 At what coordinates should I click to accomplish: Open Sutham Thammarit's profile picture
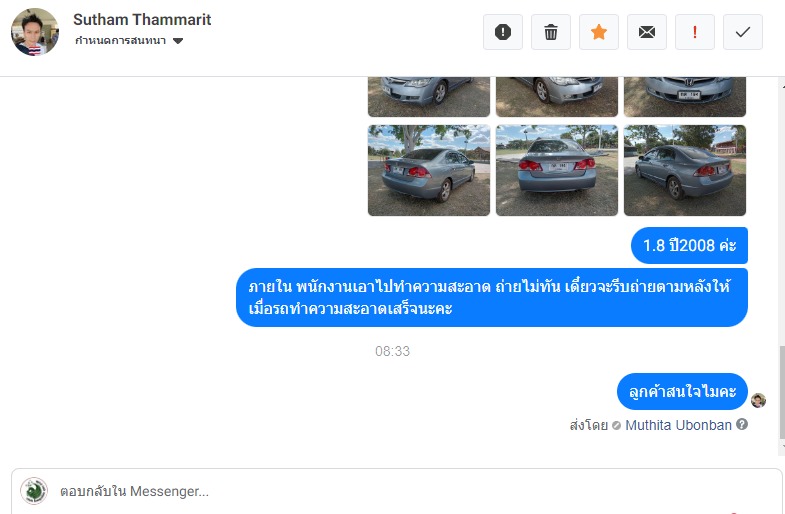pos(35,32)
